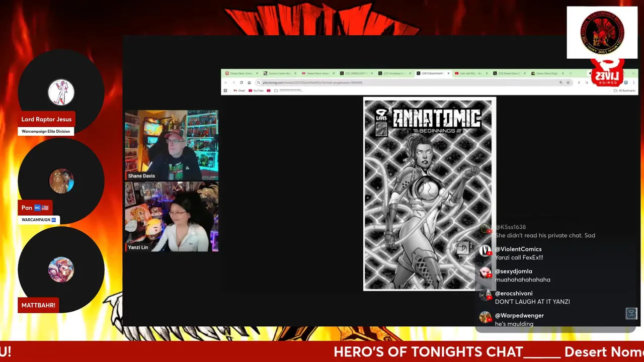Close the Comics Comic Bo... tab
The image size is (644, 362).
tap(295, 73)
